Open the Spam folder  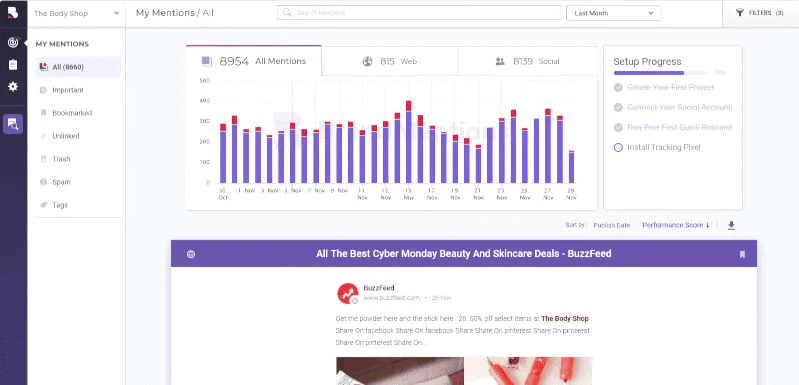point(61,182)
